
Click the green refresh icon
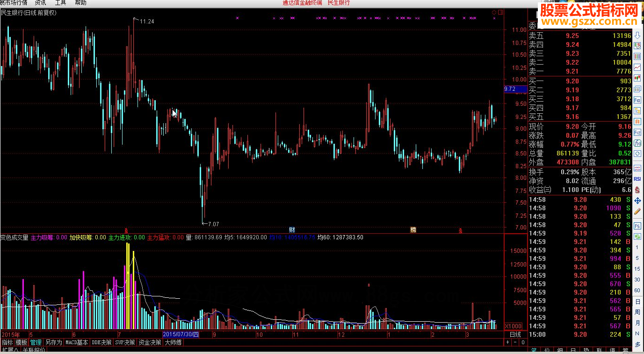pyautogui.click(x=637, y=237)
